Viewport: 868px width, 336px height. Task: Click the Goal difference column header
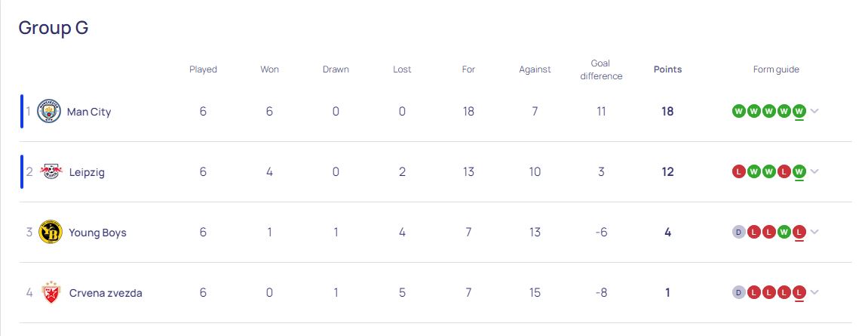pyautogui.click(x=601, y=69)
